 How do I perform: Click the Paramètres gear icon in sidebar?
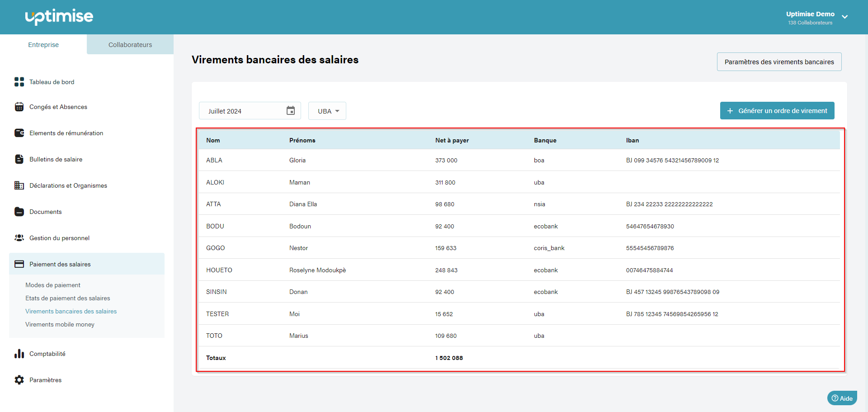pos(19,380)
